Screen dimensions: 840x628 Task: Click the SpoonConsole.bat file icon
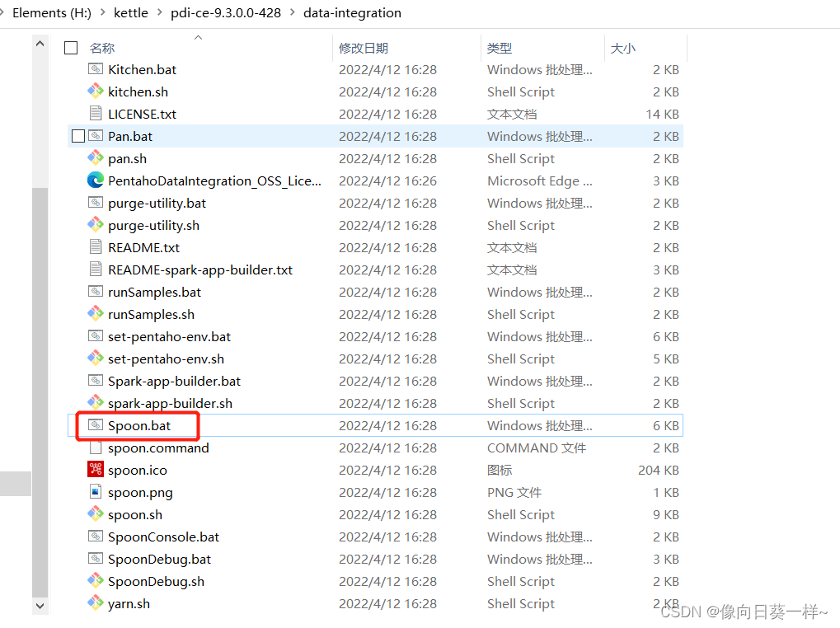click(x=96, y=537)
